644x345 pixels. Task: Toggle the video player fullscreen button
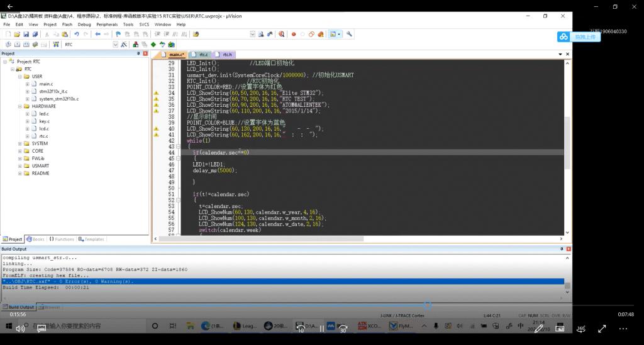[601, 328]
